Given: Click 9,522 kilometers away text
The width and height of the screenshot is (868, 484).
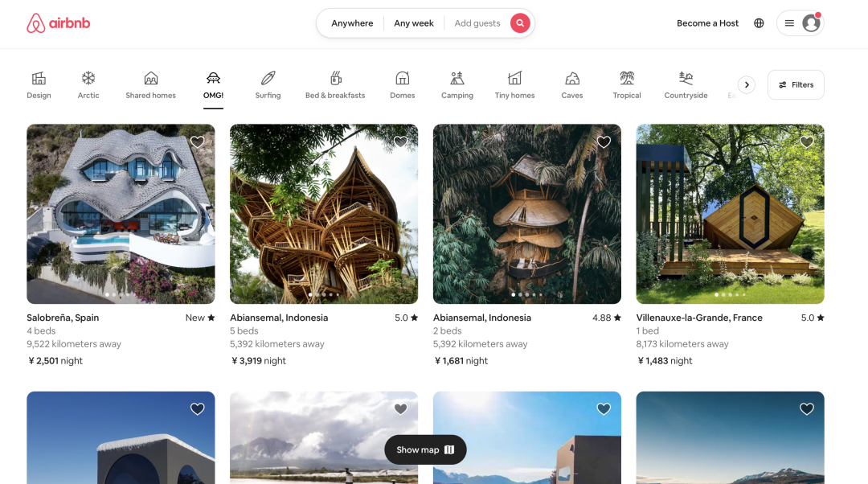Looking at the screenshot, I should point(74,344).
